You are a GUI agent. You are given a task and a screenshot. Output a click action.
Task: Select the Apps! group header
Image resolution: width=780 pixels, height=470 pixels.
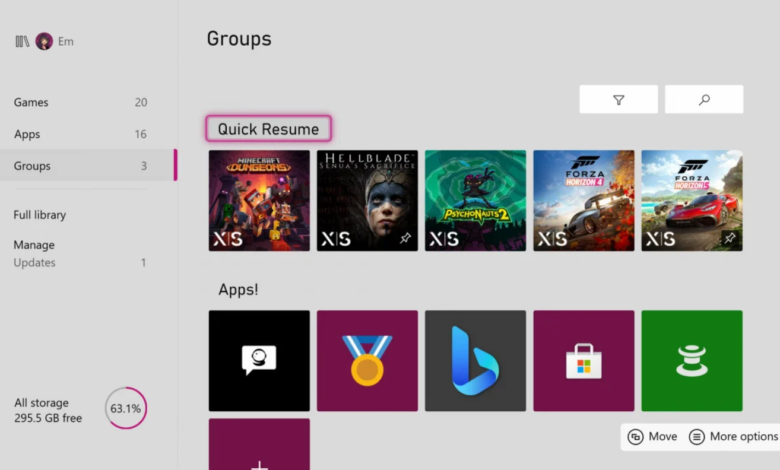[x=238, y=289]
